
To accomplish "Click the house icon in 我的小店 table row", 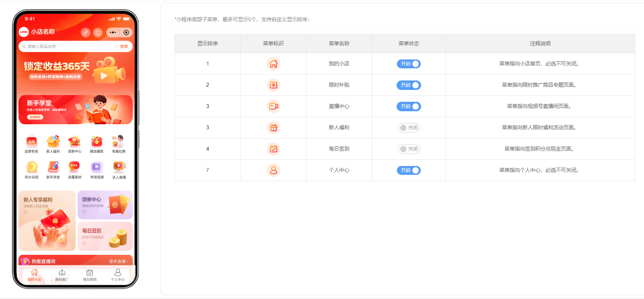I will [x=273, y=64].
